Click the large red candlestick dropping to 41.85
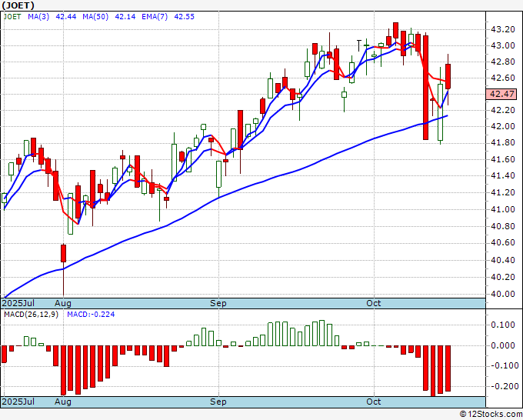Image resolution: width=523 pixels, height=420 pixels. 425,88
